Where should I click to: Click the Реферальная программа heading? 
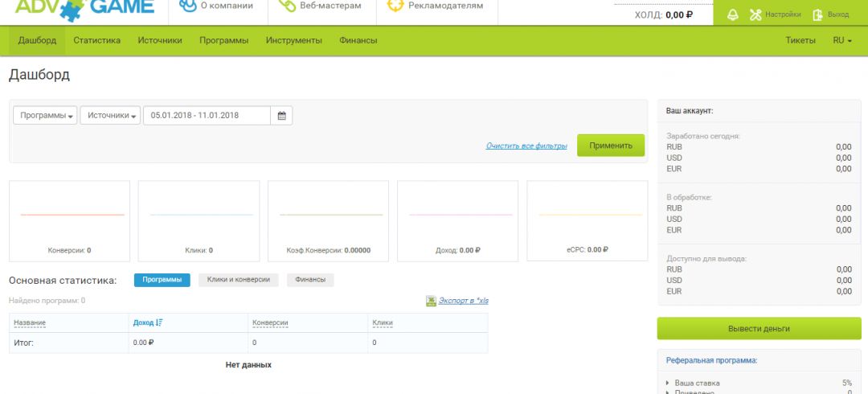tap(711, 360)
